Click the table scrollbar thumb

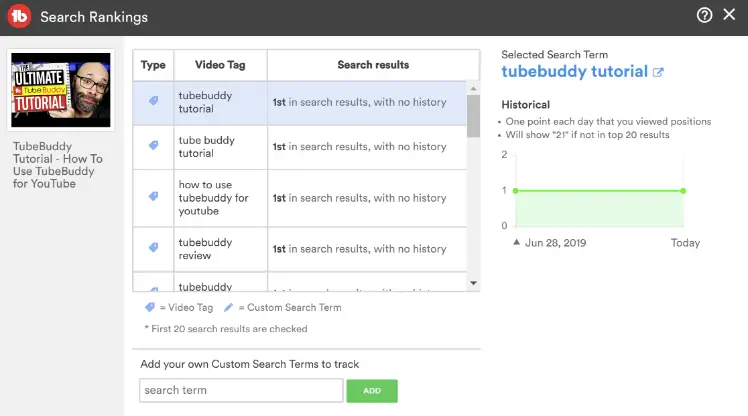tap(473, 116)
